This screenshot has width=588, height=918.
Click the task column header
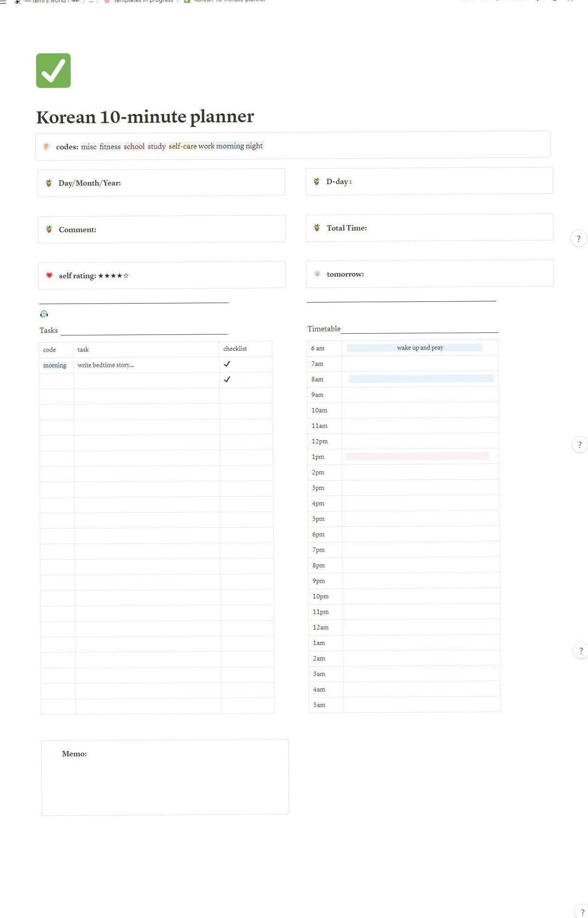click(83, 350)
